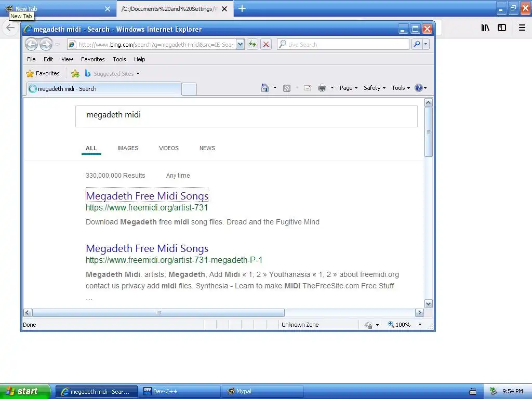This screenshot has height=399, width=532.
Task: Select the ALL results tab
Action: coord(91,148)
